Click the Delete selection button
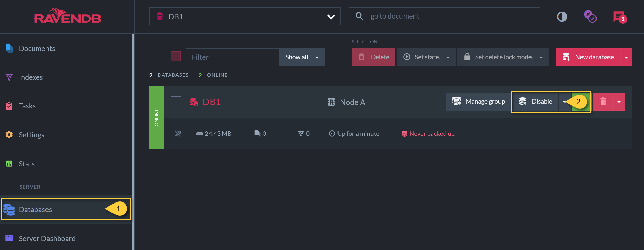Viewport: 644px width, 250px height. tap(374, 57)
